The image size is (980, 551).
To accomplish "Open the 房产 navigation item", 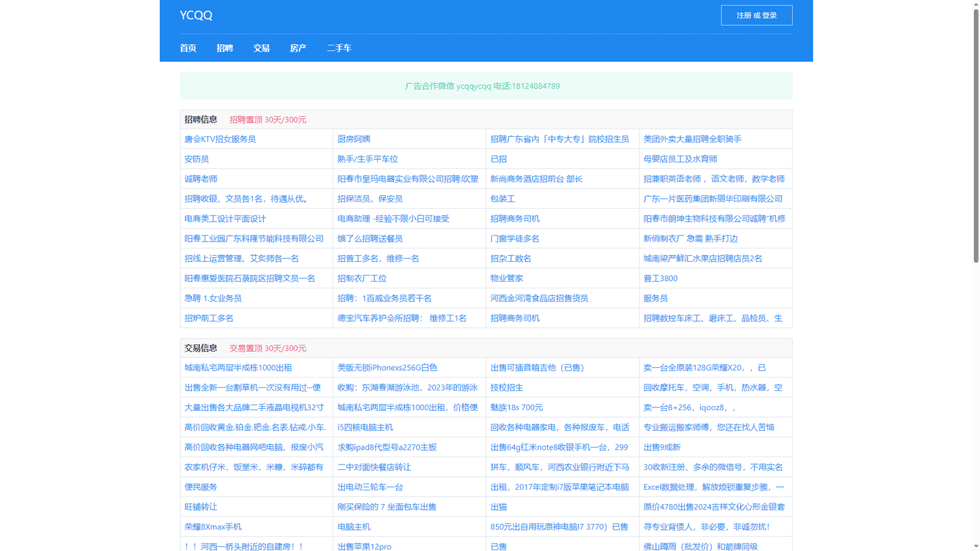I will tap(298, 48).
